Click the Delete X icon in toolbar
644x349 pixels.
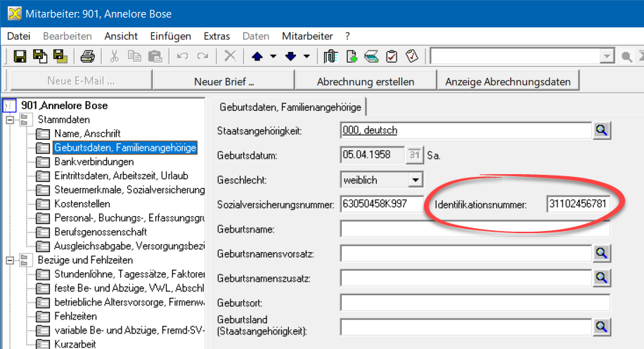(230, 55)
